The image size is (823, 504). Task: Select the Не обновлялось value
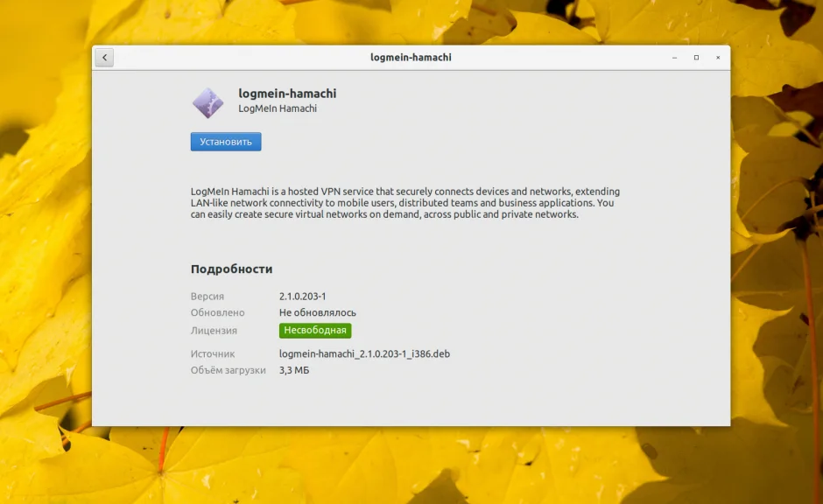pos(318,312)
